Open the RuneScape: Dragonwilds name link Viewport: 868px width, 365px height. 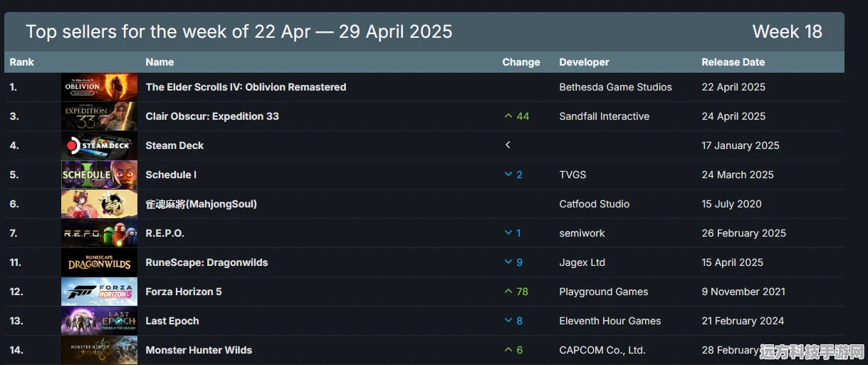tap(206, 262)
